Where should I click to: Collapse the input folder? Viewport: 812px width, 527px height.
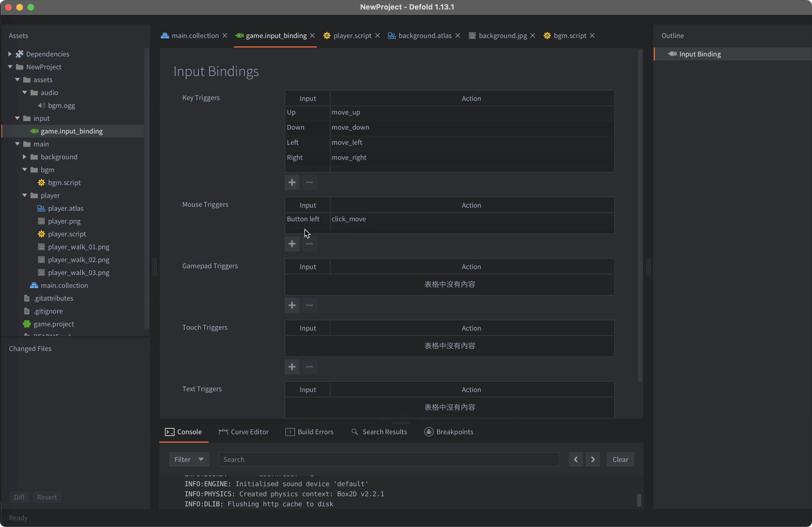click(x=17, y=118)
